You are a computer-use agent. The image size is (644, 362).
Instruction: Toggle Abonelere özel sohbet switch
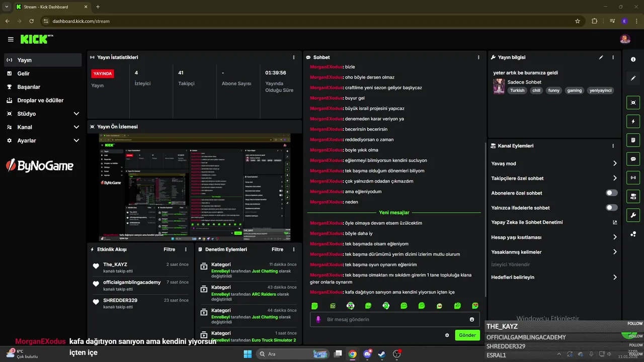(612, 193)
